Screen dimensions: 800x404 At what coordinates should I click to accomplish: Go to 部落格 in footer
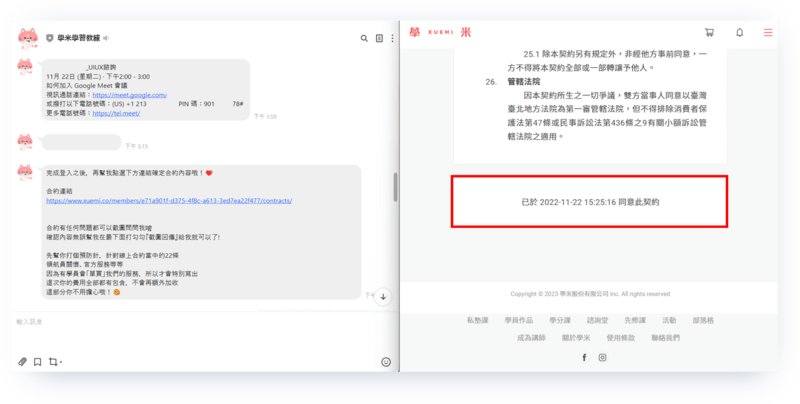[702, 320]
